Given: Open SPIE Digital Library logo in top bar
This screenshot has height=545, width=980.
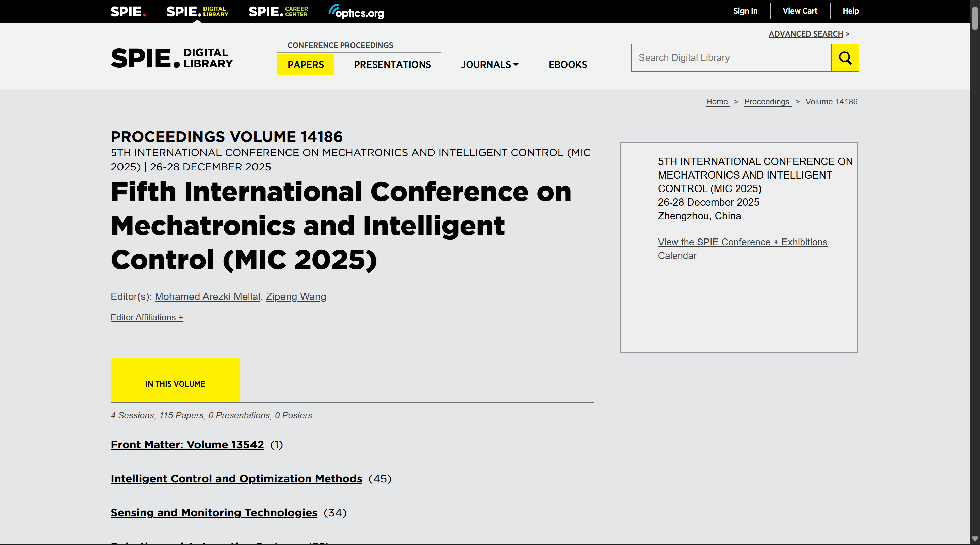Looking at the screenshot, I should pos(197,12).
